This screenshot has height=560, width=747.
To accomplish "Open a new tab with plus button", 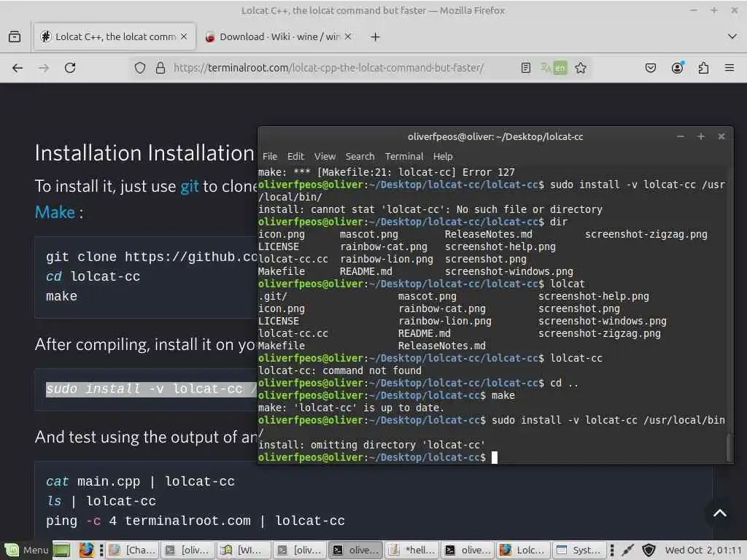I will tap(375, 36).
